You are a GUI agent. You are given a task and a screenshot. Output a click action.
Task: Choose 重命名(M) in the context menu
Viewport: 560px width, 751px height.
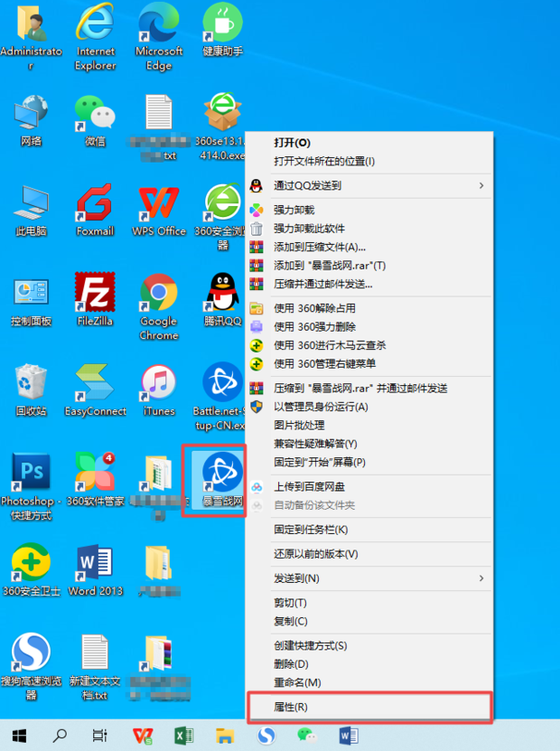click(369, 682)
